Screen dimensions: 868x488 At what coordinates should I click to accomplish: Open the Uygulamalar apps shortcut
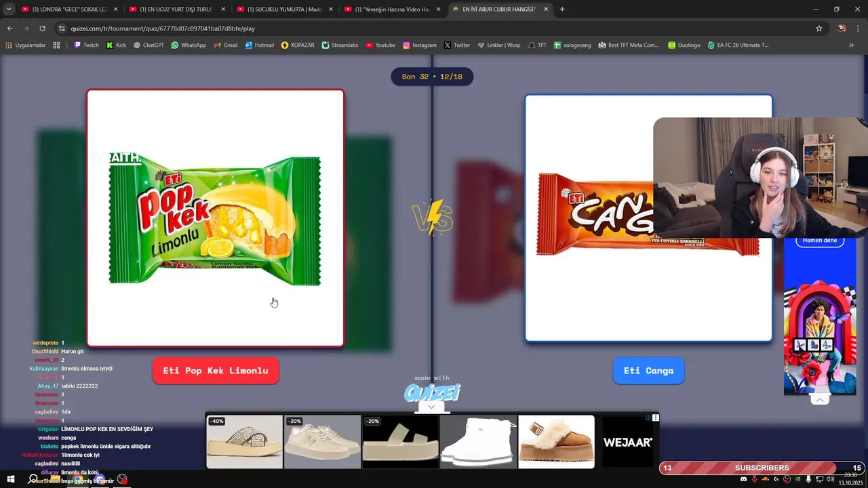point(26,45)
